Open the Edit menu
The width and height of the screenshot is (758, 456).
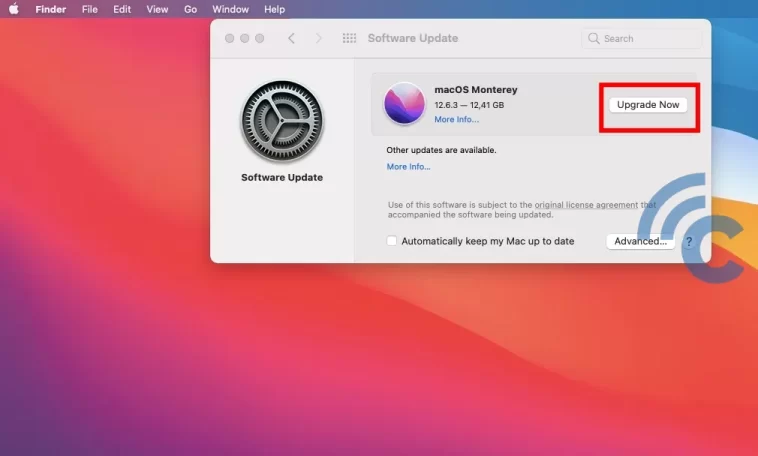pos(122,9)
